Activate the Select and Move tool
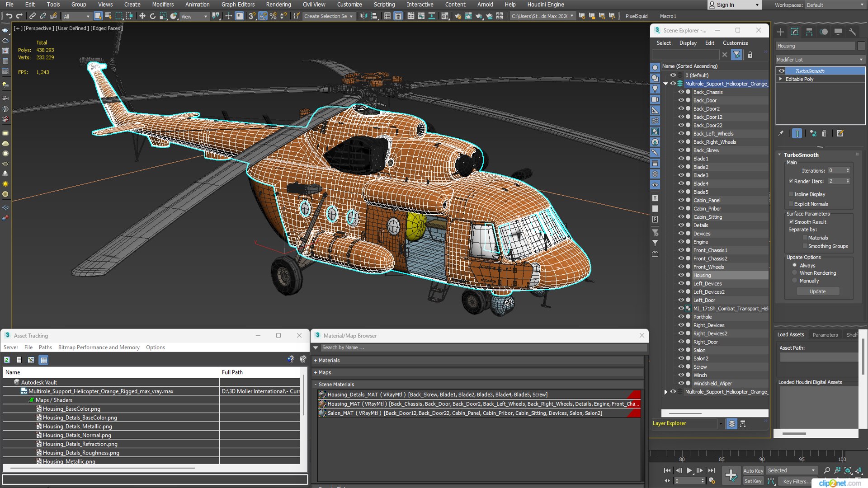868x488 pixels. [x=142, y=16]
